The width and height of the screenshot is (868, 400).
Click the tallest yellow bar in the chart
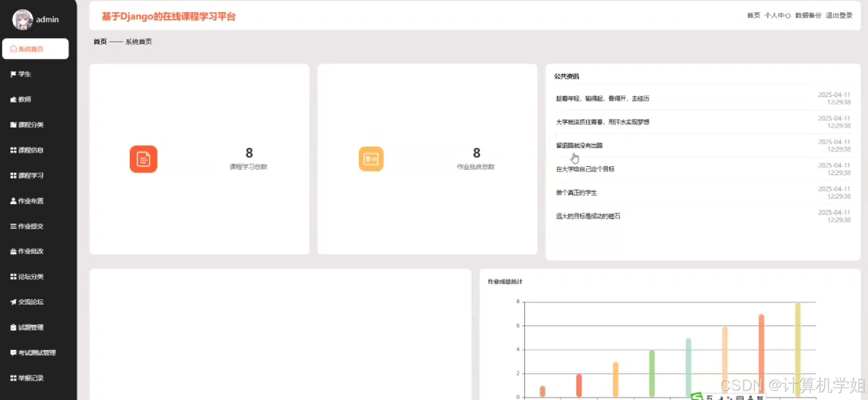click(x=797, y=350)
